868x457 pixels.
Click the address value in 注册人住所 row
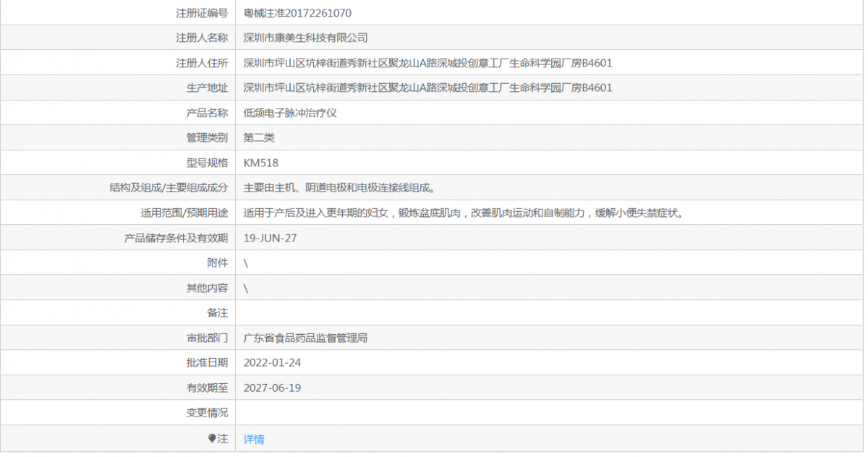coord(428,63)
